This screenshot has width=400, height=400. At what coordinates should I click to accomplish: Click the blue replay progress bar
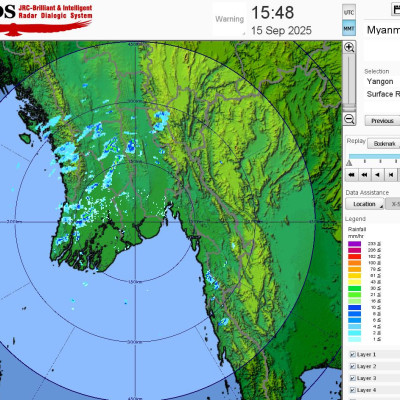click(x=374, y=156)
